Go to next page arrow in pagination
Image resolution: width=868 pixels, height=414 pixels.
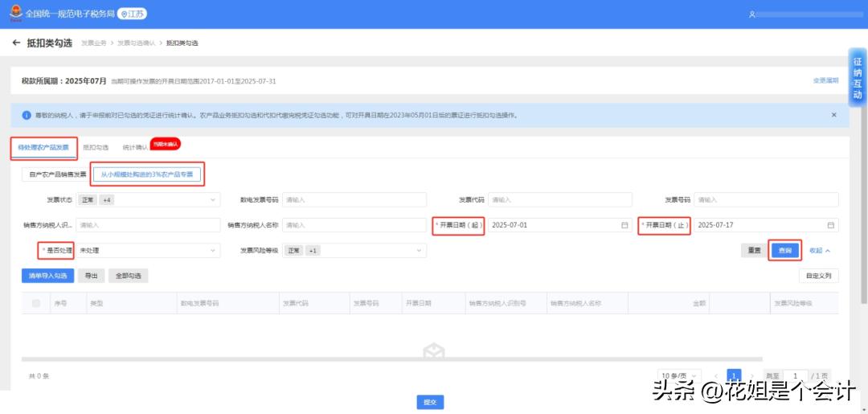(x=751, y=376)
